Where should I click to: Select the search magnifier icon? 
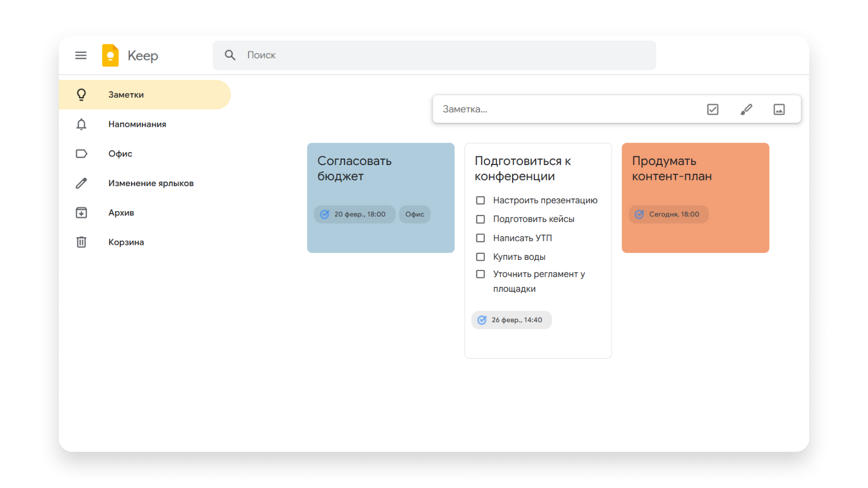click(230, 55)
